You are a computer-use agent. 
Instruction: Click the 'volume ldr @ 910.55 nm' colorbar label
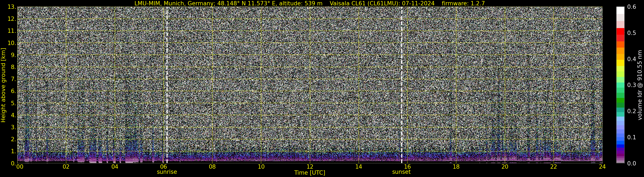coord(640,85)
